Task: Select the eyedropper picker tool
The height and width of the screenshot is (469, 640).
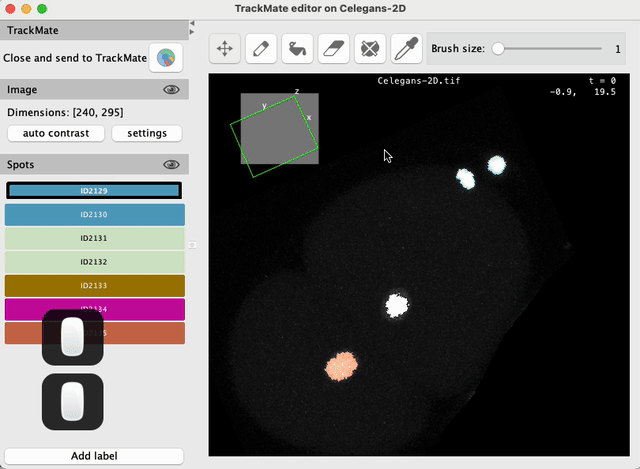Action: [x=406, y=49]
